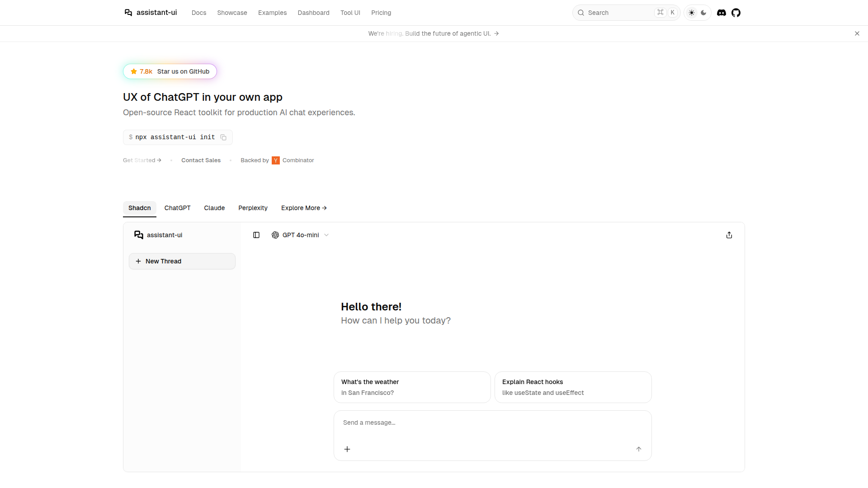868x488 pixels.
Task: Enable light theme with the sun icon
Action: tap(691, 13)
